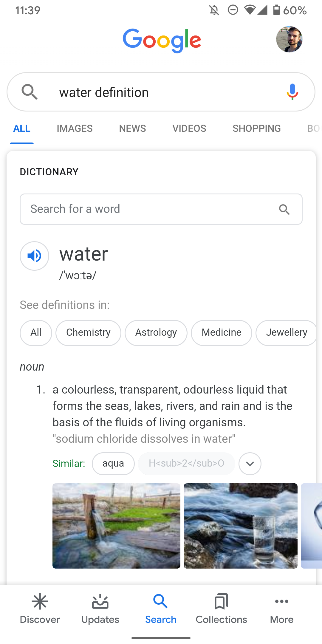Tap the search icon in the word search field

(284, 209)
